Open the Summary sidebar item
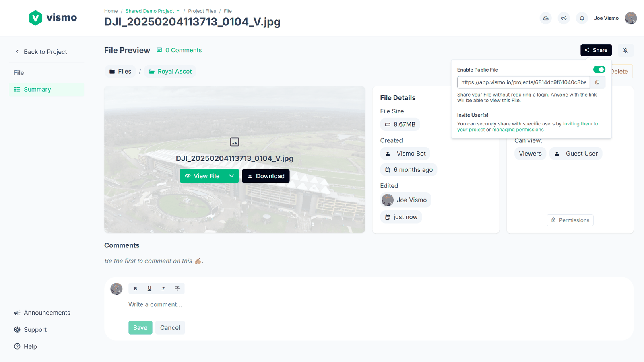 (x=47, y=89)
